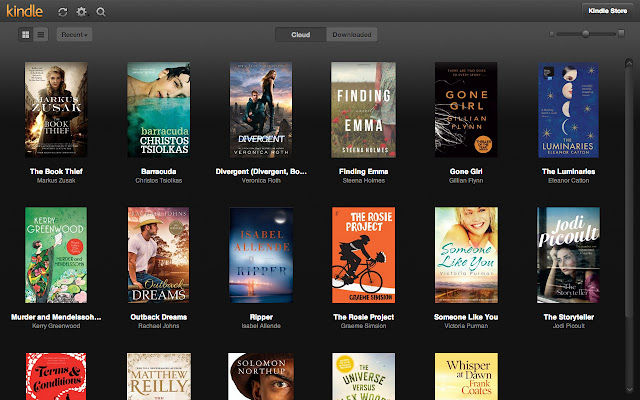The width and height of the screenshot is (640, 400).
Task: Click 'Rachael Johns' author text
Action: point(159,326)
